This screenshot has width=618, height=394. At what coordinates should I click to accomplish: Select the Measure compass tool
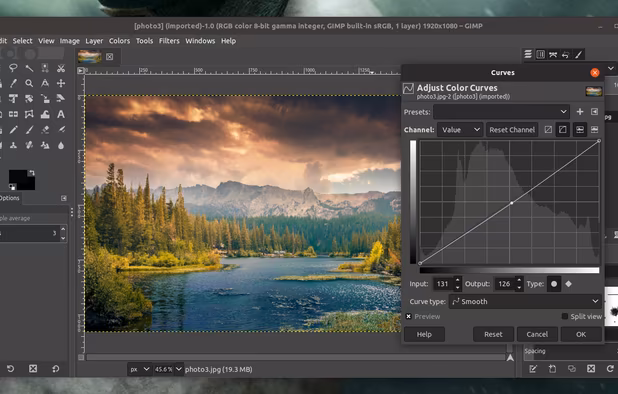[x=45, y=83]
